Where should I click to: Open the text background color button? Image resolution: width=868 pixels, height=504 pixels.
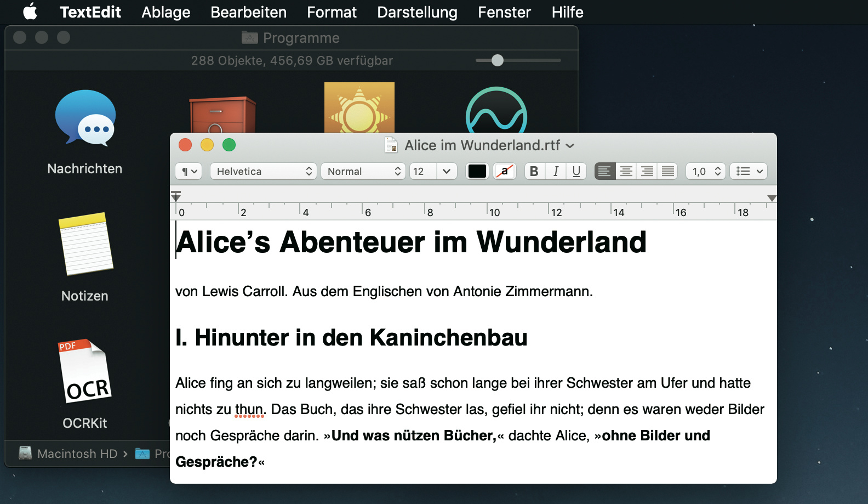505,172
